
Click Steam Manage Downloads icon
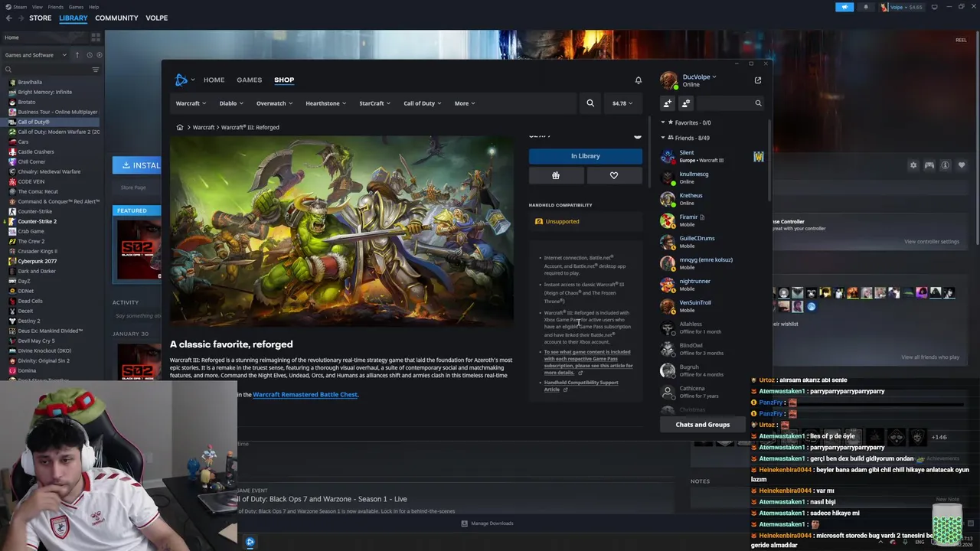(465, 523)
